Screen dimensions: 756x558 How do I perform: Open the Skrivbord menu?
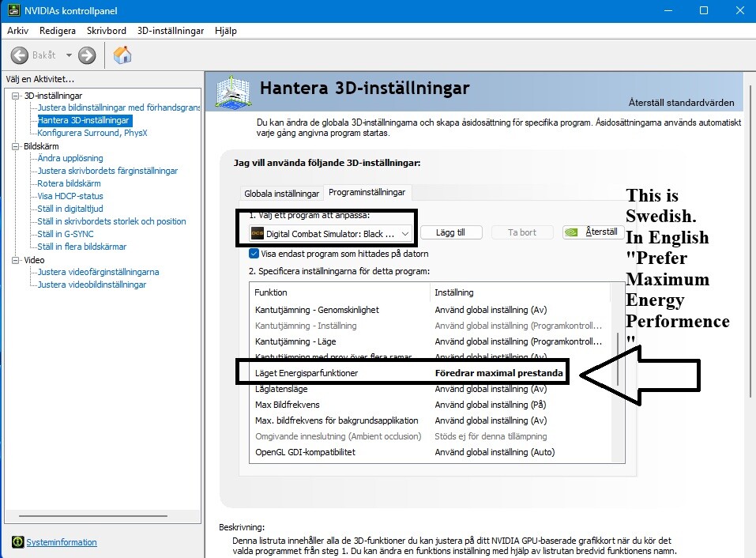[x=107, y=31]
